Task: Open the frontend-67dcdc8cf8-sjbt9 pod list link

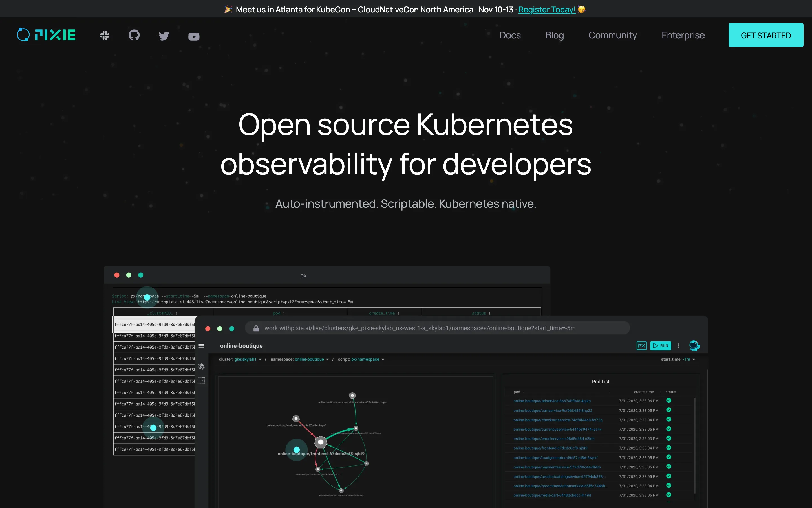Action: click(x=550, y=448)
